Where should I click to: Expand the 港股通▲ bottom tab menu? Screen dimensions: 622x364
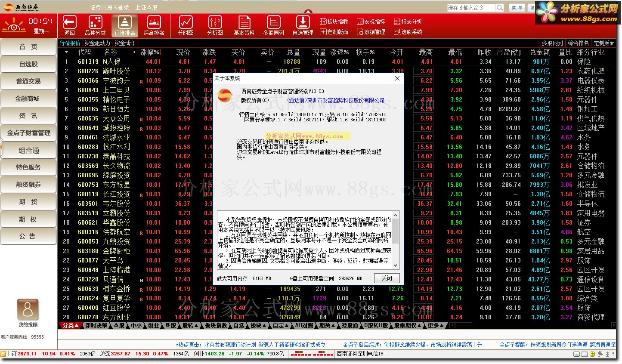[x=351, y=326]
